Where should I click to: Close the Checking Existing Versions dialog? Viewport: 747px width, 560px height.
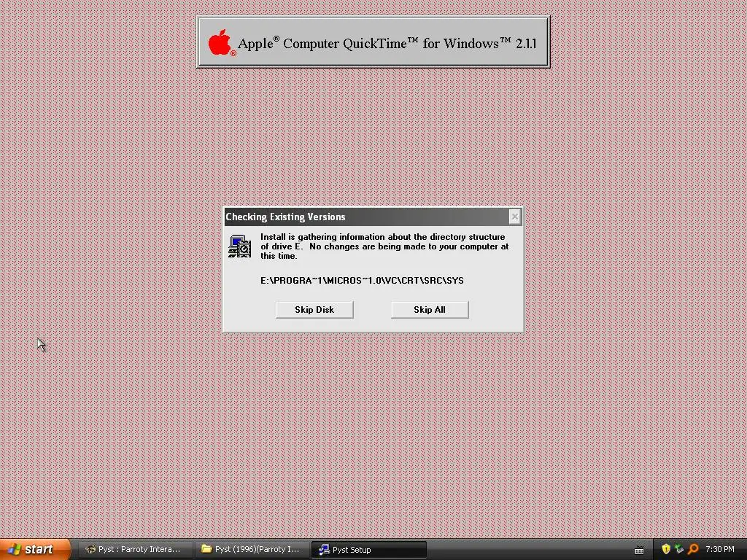coord(514,217)
